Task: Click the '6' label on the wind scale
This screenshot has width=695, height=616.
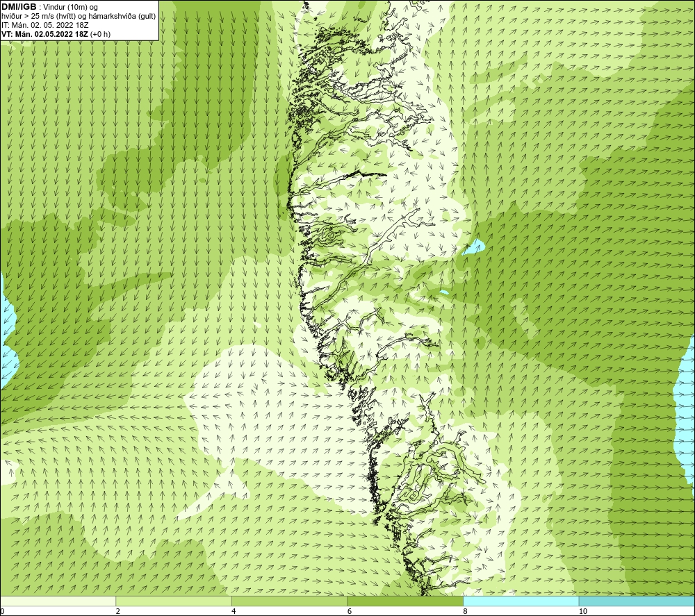Action: tap(350, 612)
